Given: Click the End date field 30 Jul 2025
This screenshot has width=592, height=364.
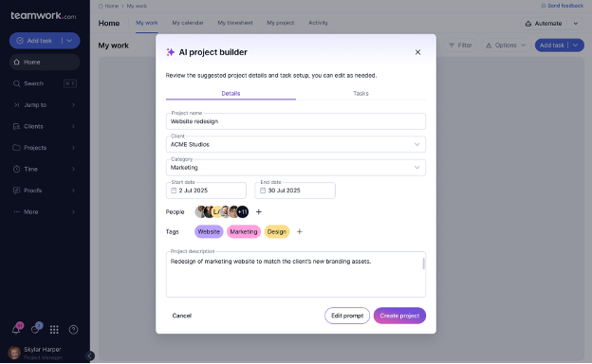Looking at the screenshot, I should [295, 191].
